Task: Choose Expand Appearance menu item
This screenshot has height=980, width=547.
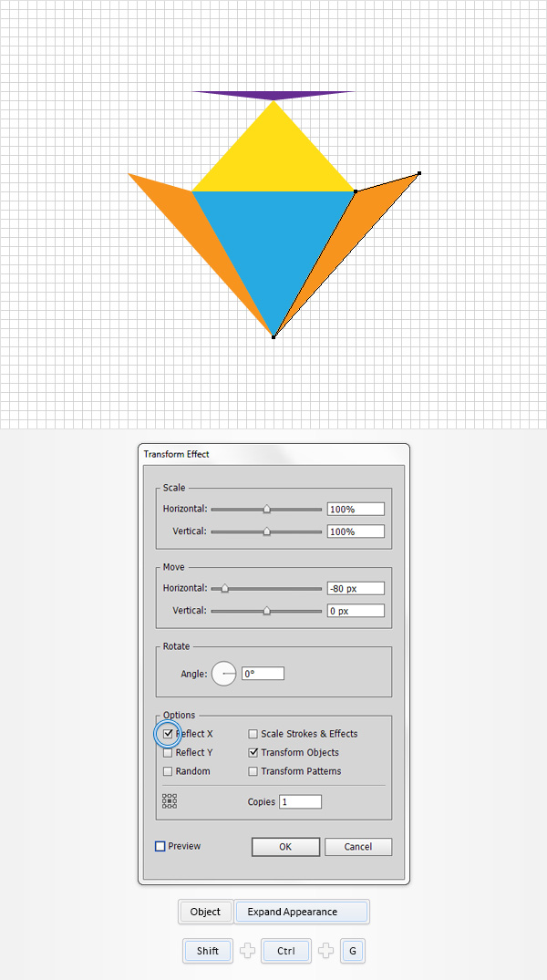Action: 302,912
